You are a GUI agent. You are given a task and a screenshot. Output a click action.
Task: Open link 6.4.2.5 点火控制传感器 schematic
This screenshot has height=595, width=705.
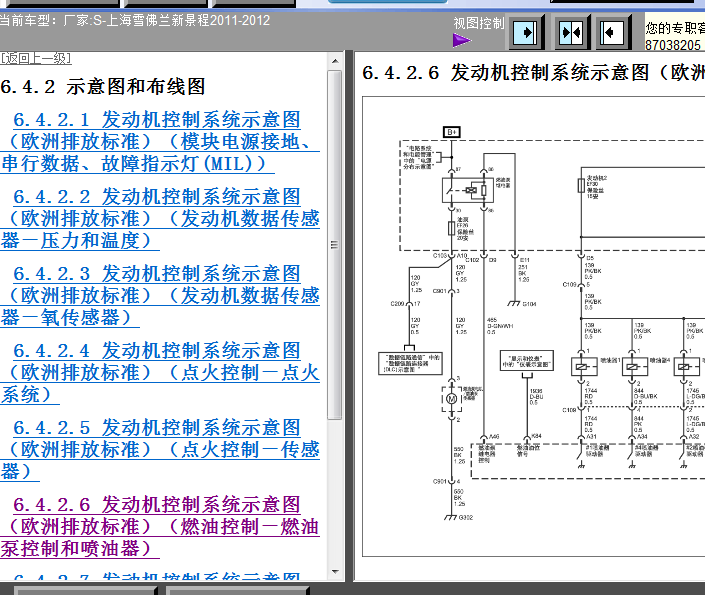click(x=160, y=449)
